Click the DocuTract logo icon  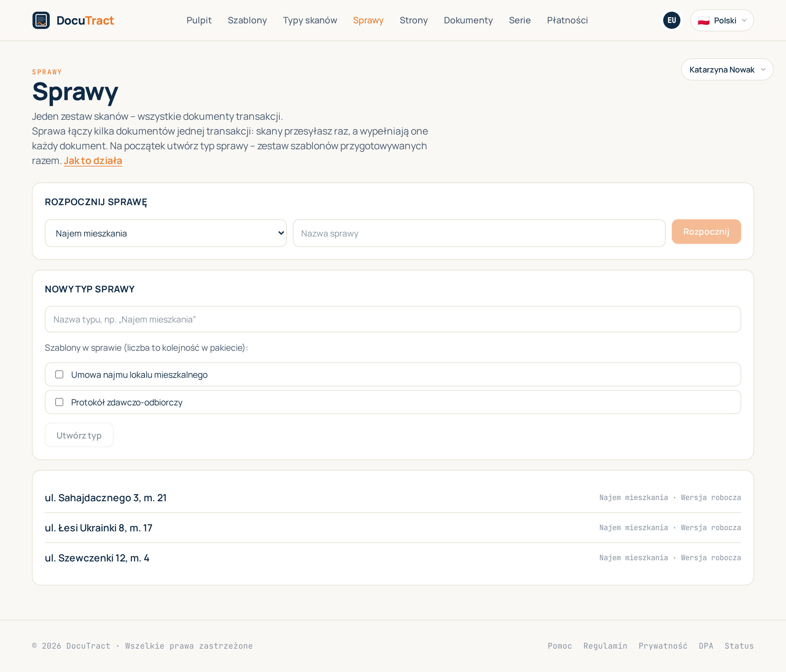pos(41,20)
